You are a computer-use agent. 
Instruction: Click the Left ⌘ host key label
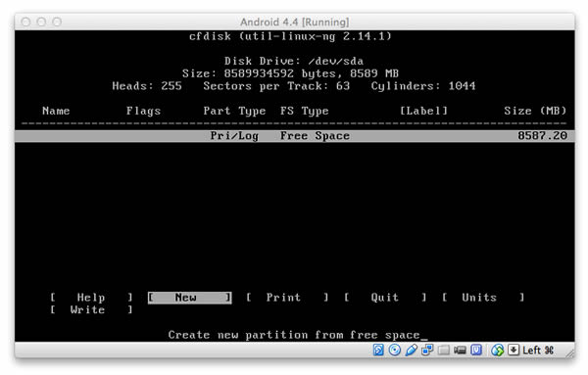538,351
